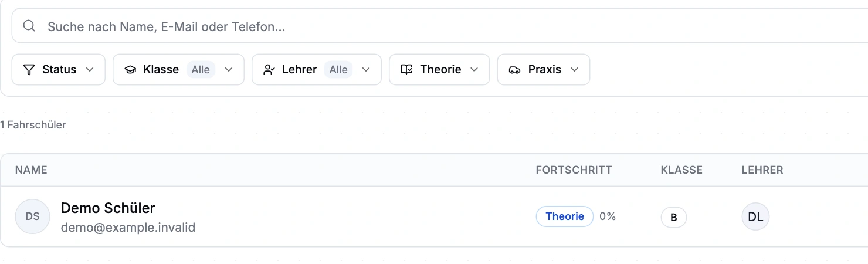Expand the Theorie filter chevron

click(x=474, y=70)
